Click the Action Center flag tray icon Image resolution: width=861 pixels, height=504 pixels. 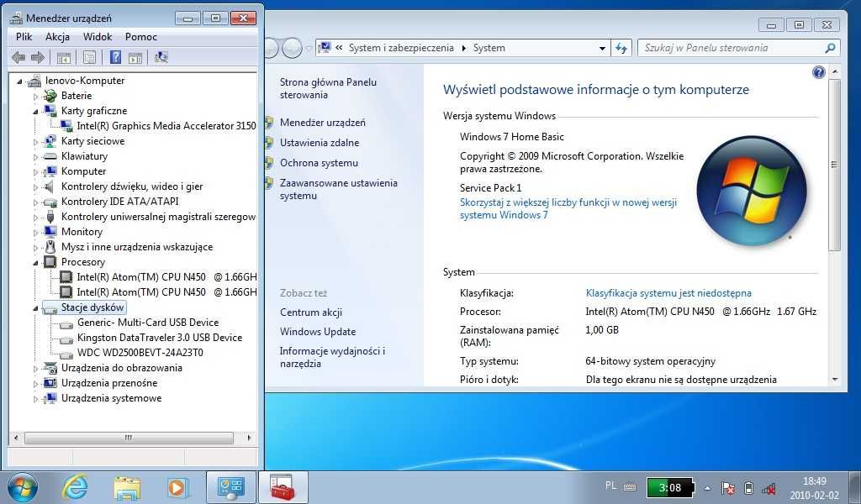point(727,487)
